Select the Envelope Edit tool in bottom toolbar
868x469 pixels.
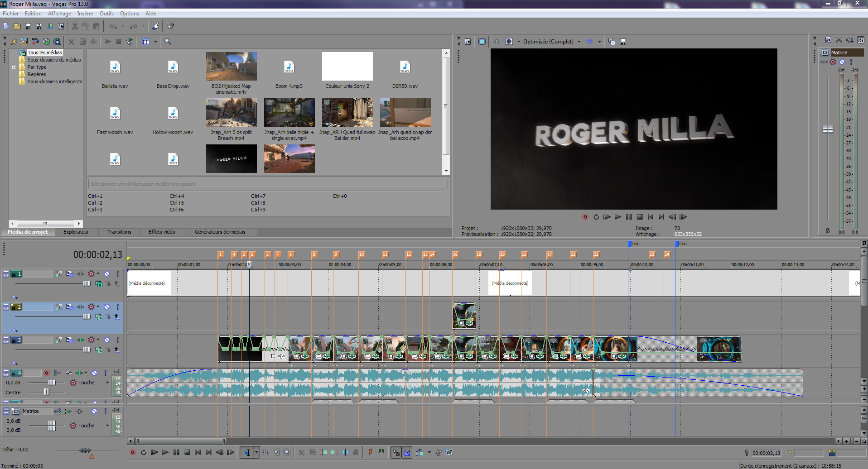click(x=265, y=452)
